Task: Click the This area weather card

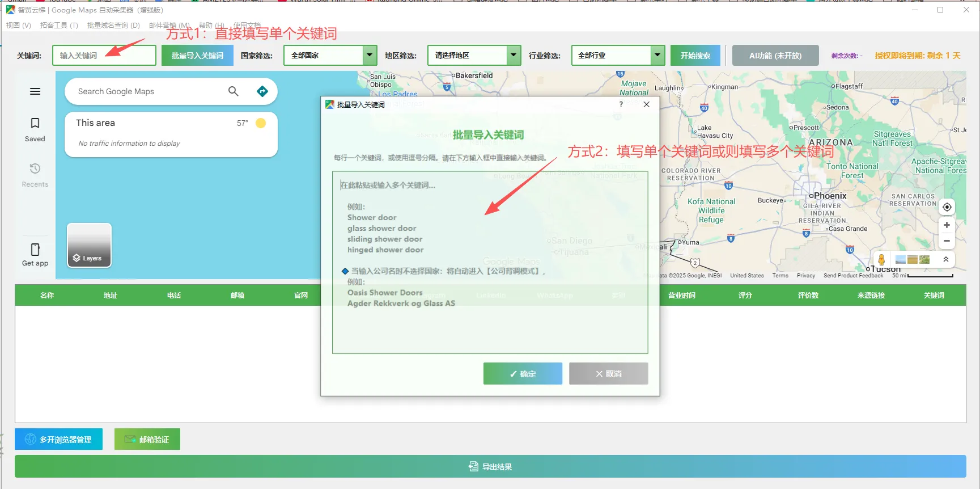Action: [171, 134]
